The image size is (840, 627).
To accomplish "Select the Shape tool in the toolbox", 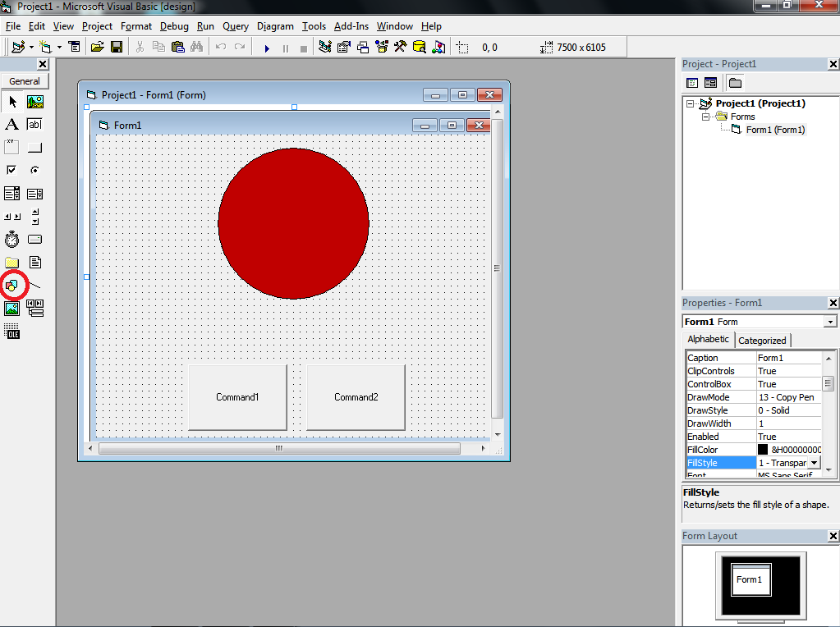I will coord(11,285).
